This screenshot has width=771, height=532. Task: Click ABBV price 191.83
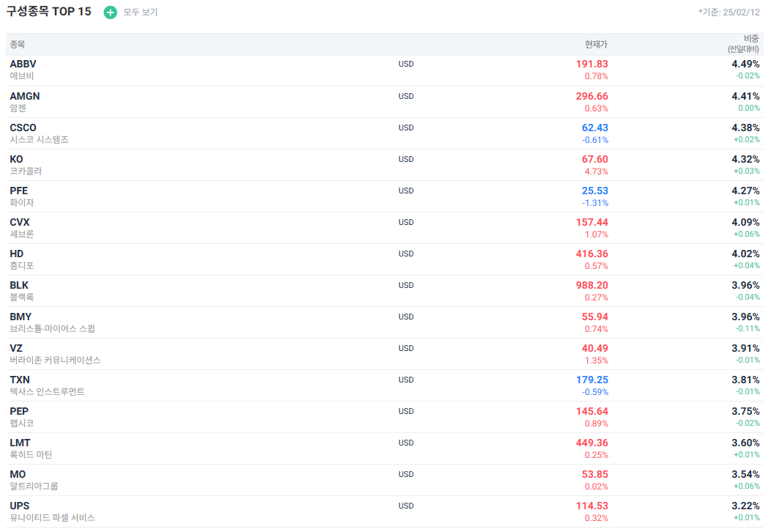[x=592, y=64]
